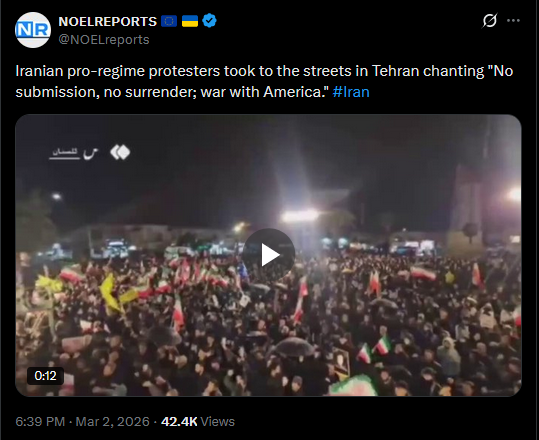Click the tweet text about Tehran protesters
This screenshot has width=539, height=440.
(264, 81)
